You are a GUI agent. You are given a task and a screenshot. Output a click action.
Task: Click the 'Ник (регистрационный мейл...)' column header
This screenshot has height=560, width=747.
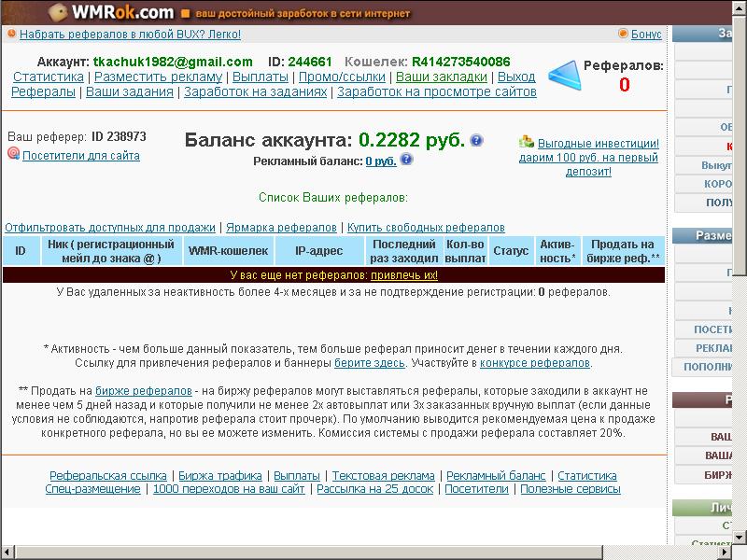[x=111, y=251]
